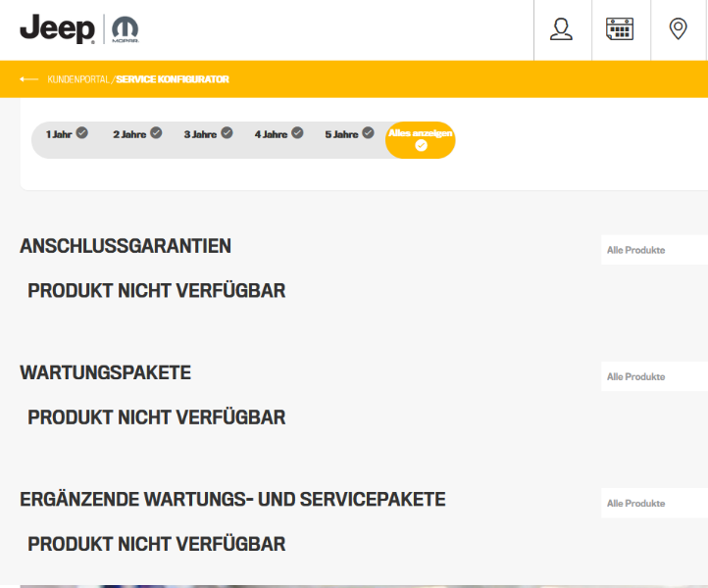The width and height of the screenshot is (708, 588).
Task: Select the 4 Jahre duration option
Action: coord(278,134)
